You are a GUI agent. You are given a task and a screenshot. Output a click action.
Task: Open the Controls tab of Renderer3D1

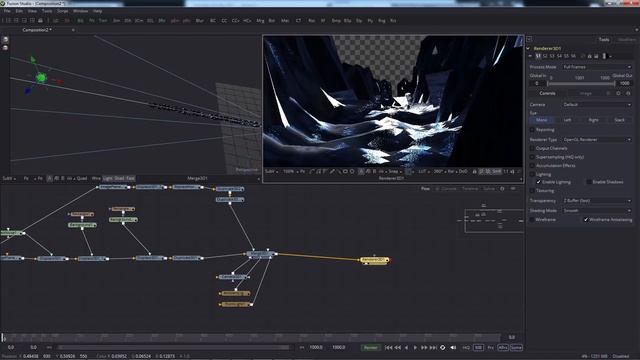[547, 93]
